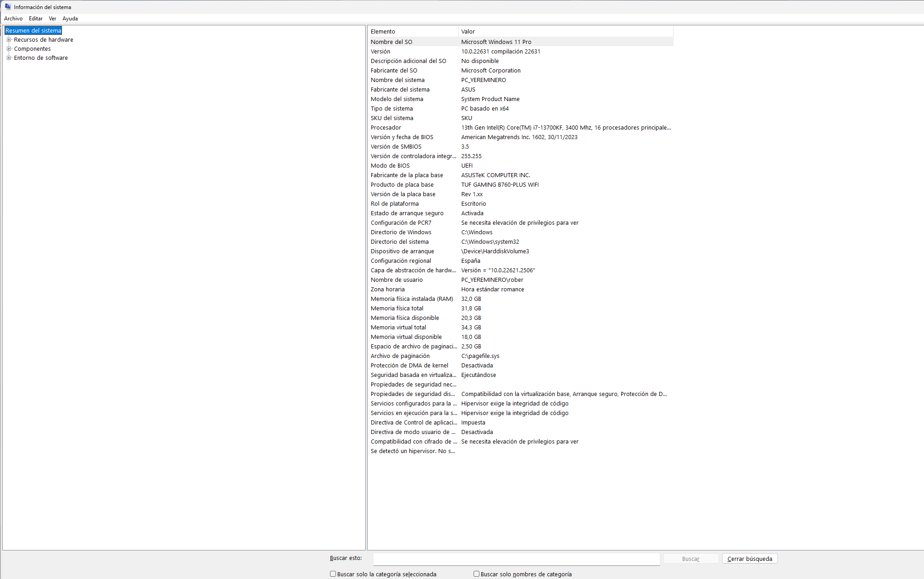Click the Buscar button

[690, 559]
